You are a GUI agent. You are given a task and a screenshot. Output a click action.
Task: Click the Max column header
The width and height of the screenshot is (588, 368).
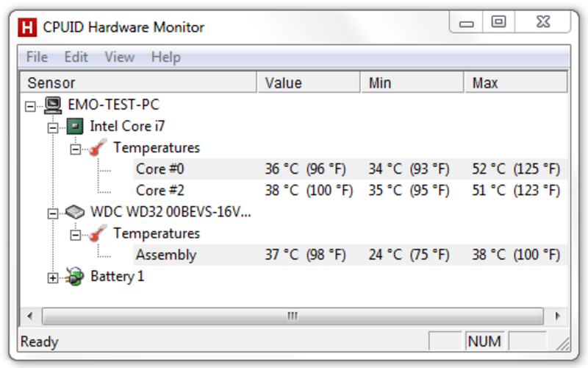516,82
